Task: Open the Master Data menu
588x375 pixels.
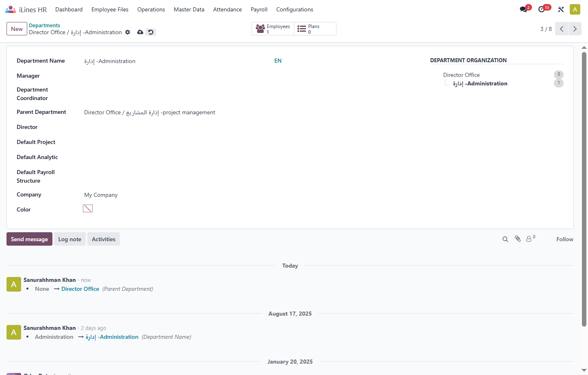Action: click(189, 9)
